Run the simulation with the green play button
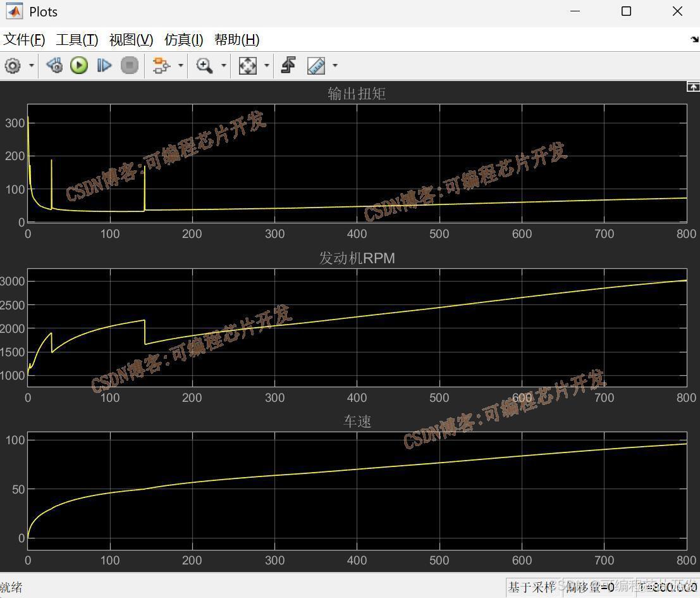 [x=79, y=66]
